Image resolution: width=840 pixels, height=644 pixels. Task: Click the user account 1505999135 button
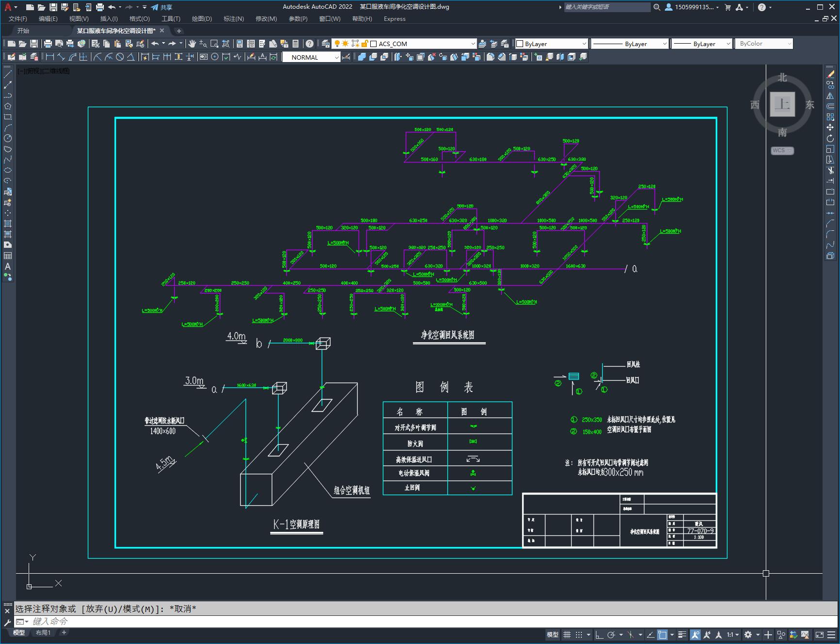point(692,7)
